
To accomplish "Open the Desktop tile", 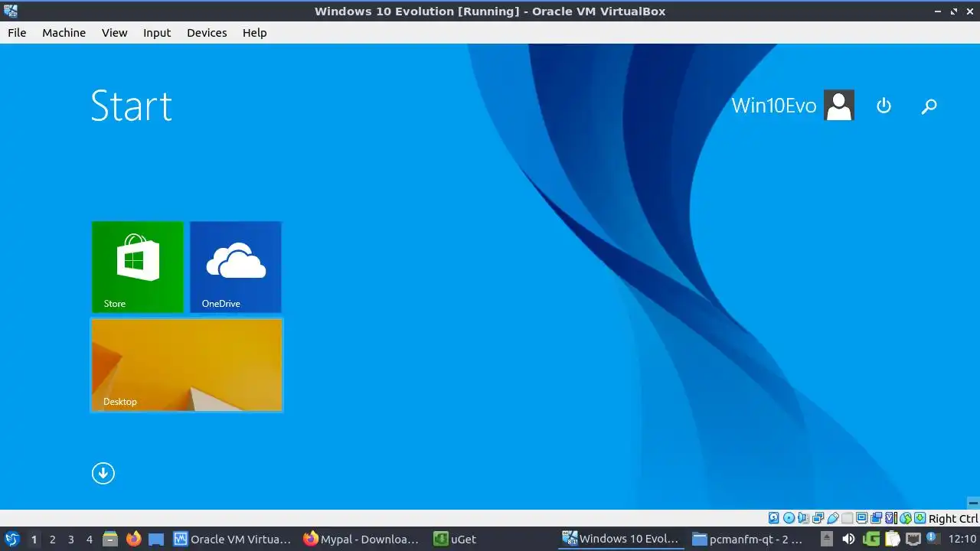I will click(187, 365).
